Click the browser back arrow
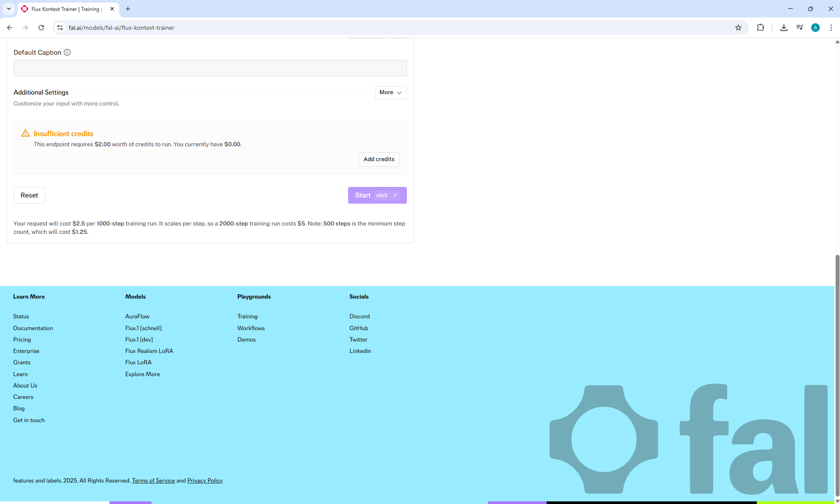 (10, 28)
